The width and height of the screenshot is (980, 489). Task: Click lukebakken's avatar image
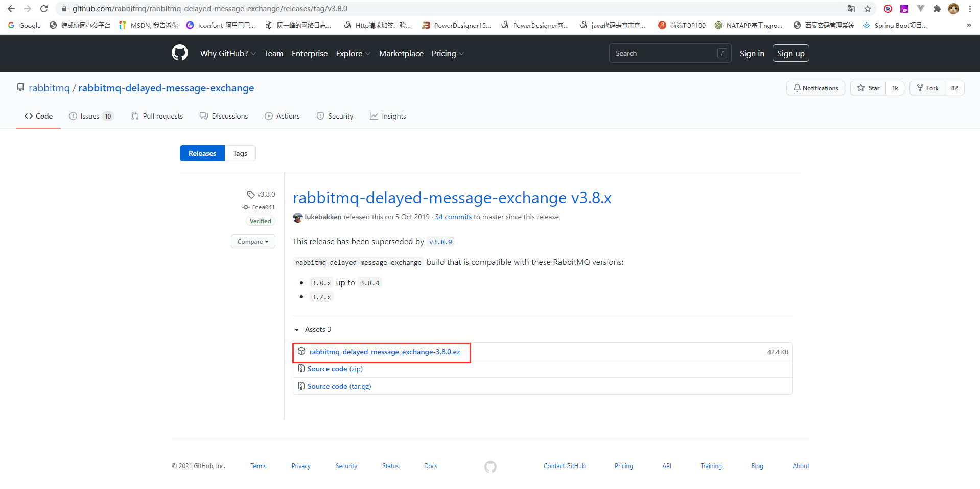tap(298, 217)
